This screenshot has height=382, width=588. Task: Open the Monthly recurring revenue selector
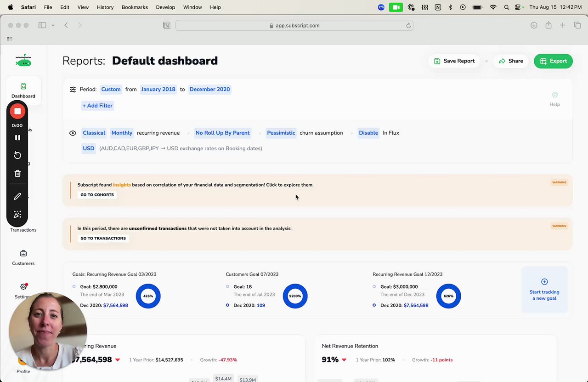pos(122,133)
